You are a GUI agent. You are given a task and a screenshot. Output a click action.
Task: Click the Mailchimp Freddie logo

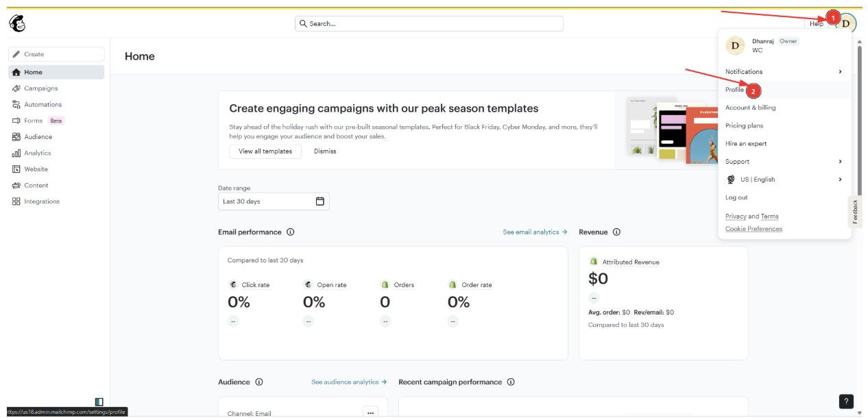coord(17,23)
